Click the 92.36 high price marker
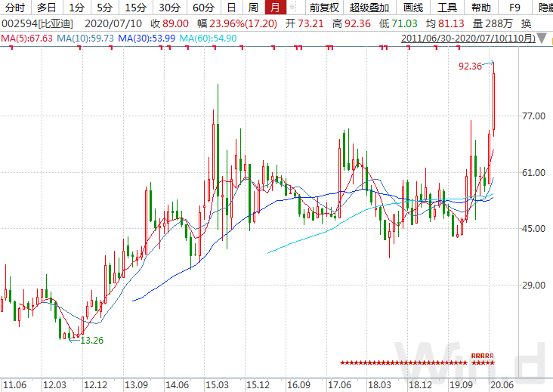The height and width of the screenshot is (392, 553). point(470,66)
